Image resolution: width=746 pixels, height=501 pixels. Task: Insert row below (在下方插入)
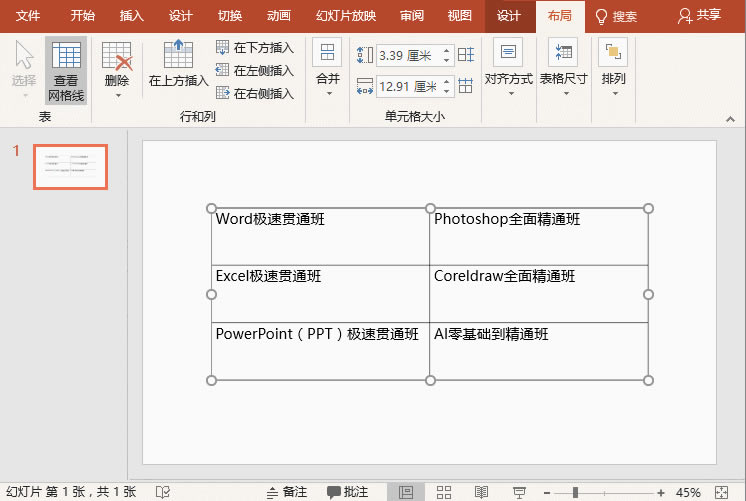(x=255, y=48)
